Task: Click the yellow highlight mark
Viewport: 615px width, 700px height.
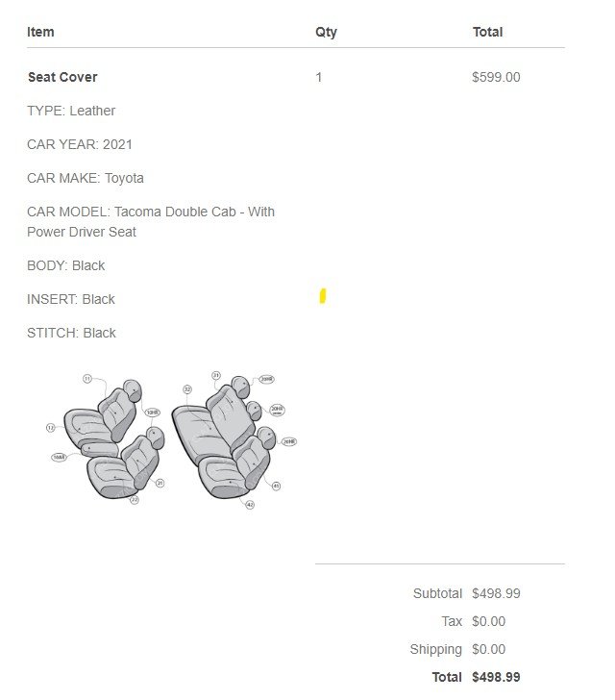Action: (323, 296)
